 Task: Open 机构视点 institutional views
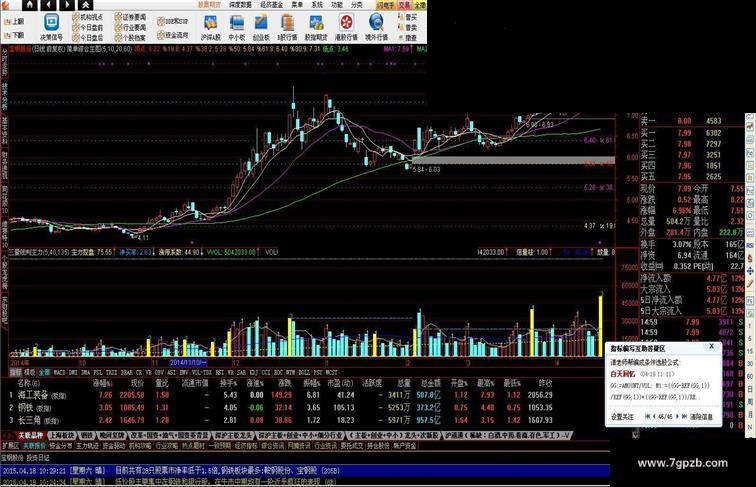pyautogui.click(x=87, y=17)
